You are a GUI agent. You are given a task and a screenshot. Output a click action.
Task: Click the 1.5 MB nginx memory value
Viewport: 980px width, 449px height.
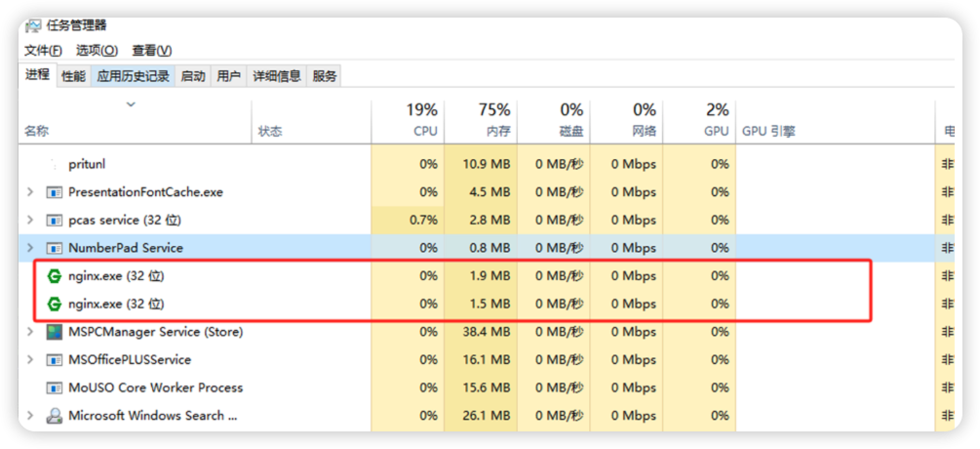coord(490,305)
